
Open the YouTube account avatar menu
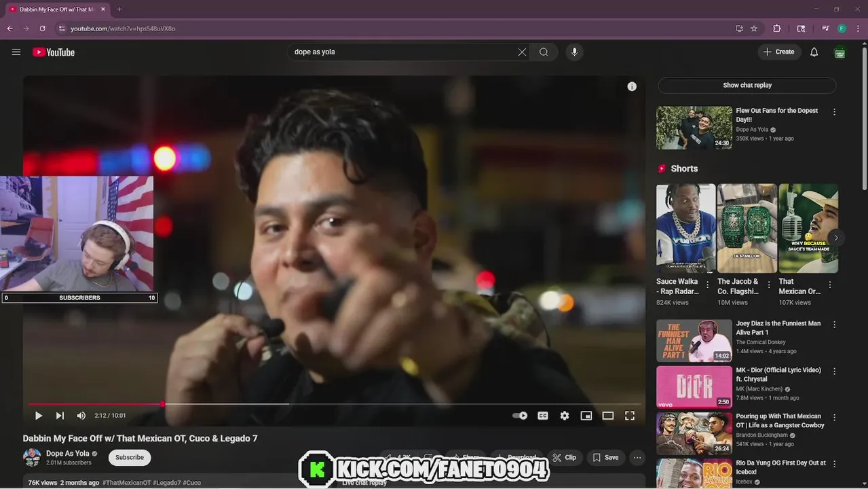[839, 52]
